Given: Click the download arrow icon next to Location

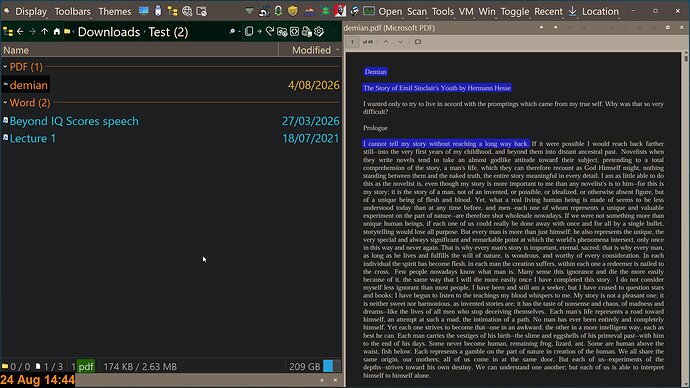Looking at the screenshot, I should (572, 11).
